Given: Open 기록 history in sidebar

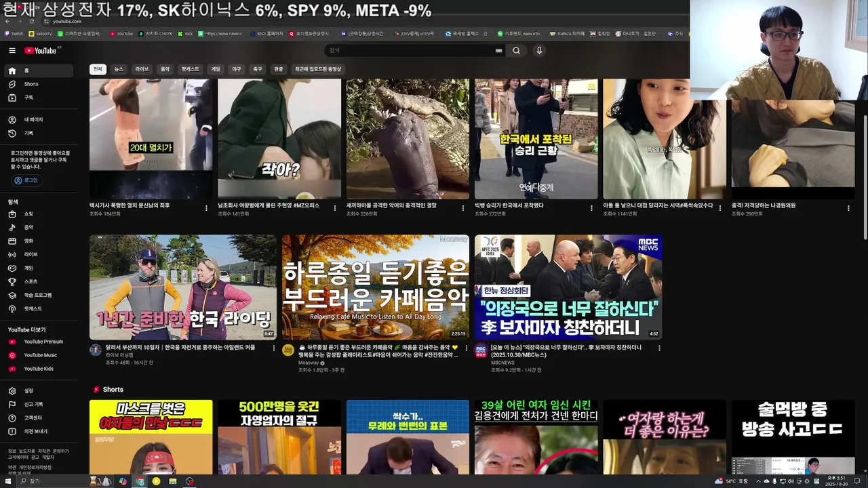Looking at the screenshot, I should [40, 133].
